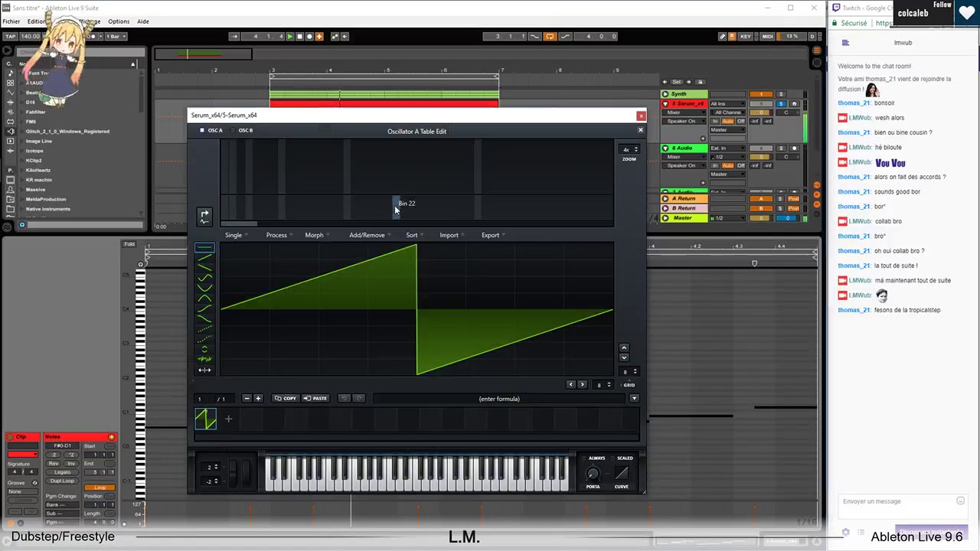
Task: Click the follow heart icon for colcaleb
Action: [967, 13]
